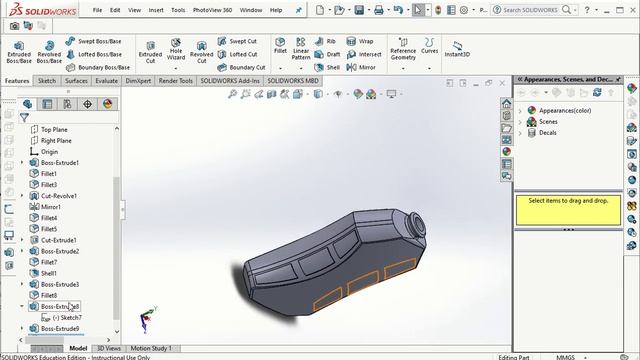Open the Hole Wizard tool

(x=176, y=49)
